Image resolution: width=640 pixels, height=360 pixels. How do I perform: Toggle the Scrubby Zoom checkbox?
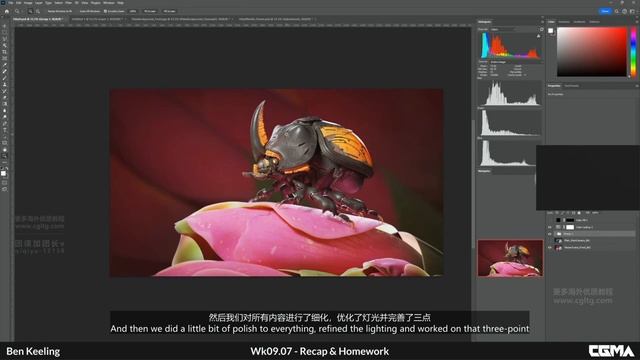pos(105,11)
